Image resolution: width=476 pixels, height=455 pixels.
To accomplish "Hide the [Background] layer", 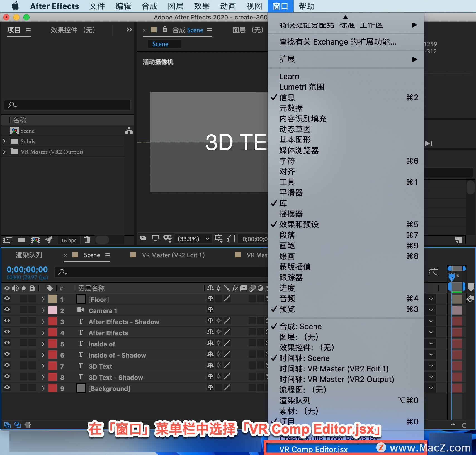I will [7, 387].
